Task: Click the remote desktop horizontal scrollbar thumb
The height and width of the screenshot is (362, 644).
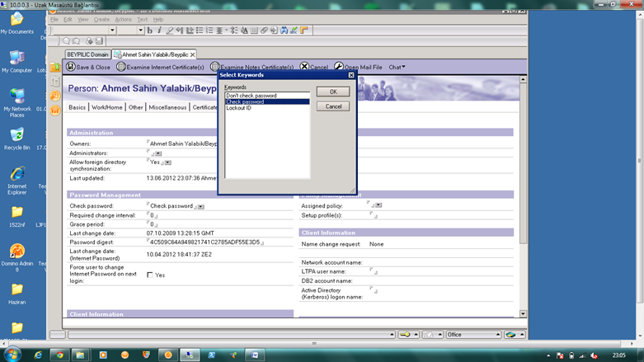Action: pos(314,344)
